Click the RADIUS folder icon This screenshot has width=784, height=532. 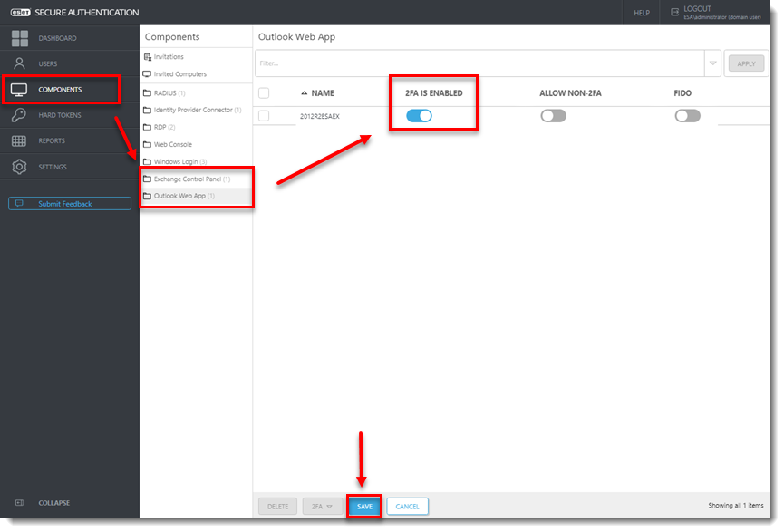147,93
